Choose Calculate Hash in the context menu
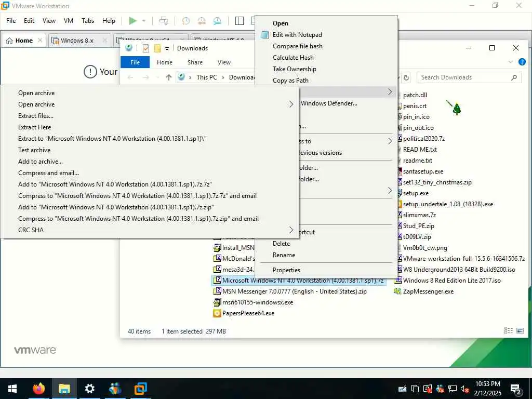Image resolution: width=532 pixels, height=399 pixels. [293, 58]
